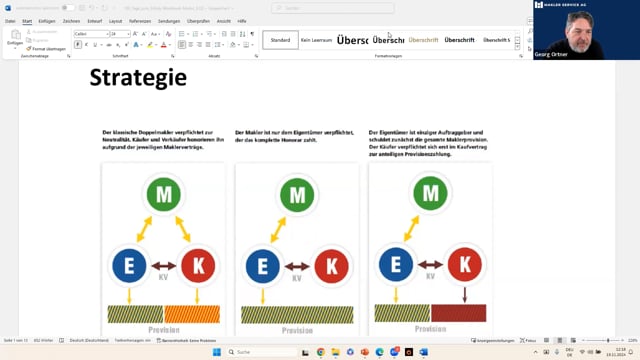This screenshot has width=640, height=360.
Task: Activate the Format übertragen painter
Action: (x=46, y=49)
